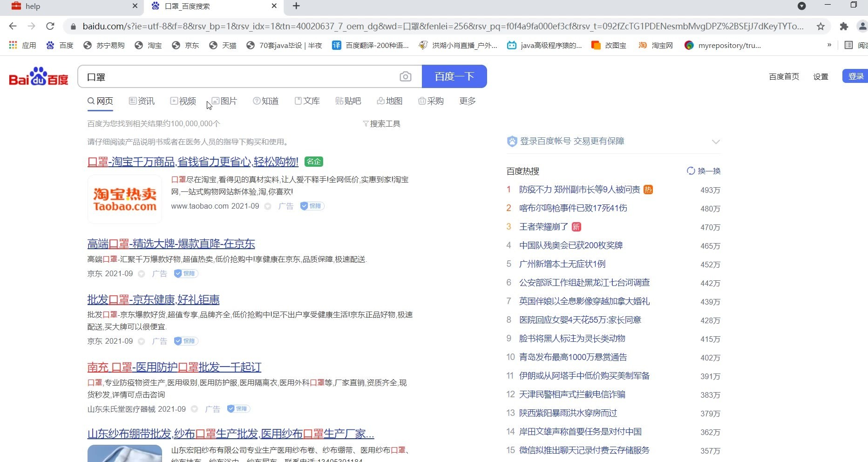Screen dimensions: 868x462
Task: Open the 山东纱布绷带批发 result
Action: point(231,434)
